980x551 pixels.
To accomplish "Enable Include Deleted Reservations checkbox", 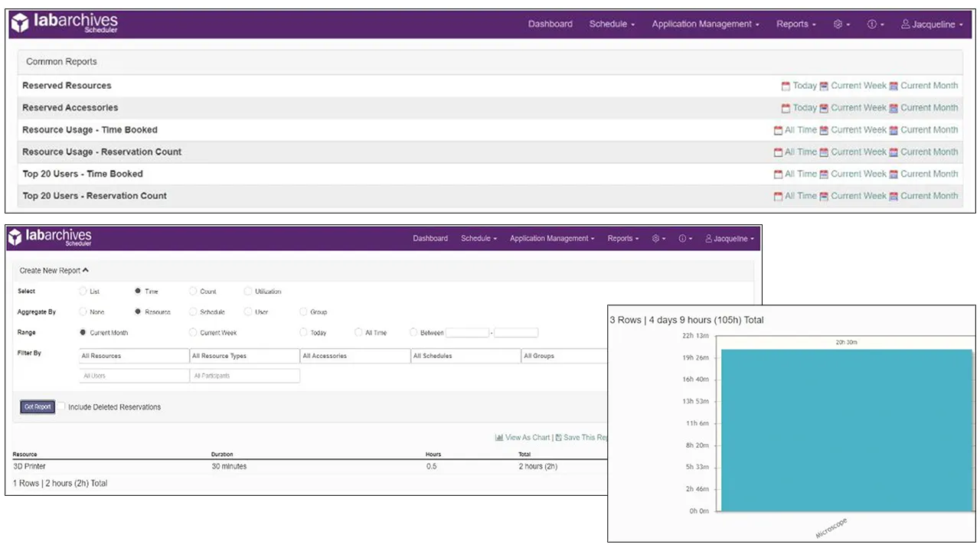I will 62,406.
